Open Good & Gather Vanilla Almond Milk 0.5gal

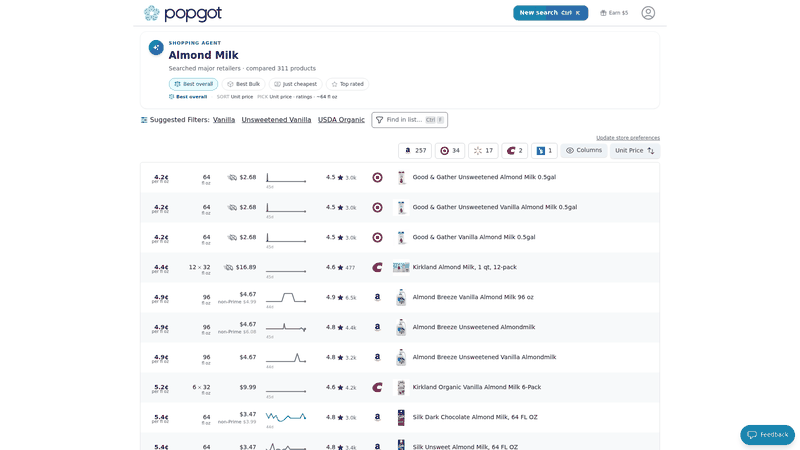(474, 237)
